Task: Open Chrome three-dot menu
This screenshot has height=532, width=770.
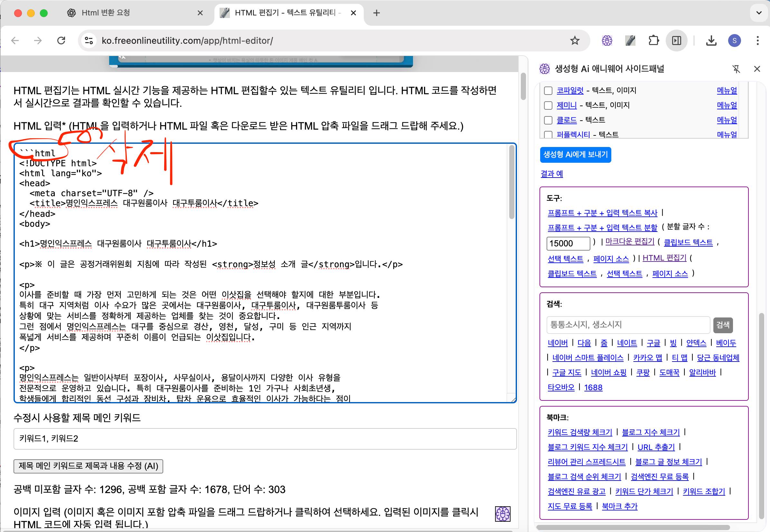Action: point(758,41)
